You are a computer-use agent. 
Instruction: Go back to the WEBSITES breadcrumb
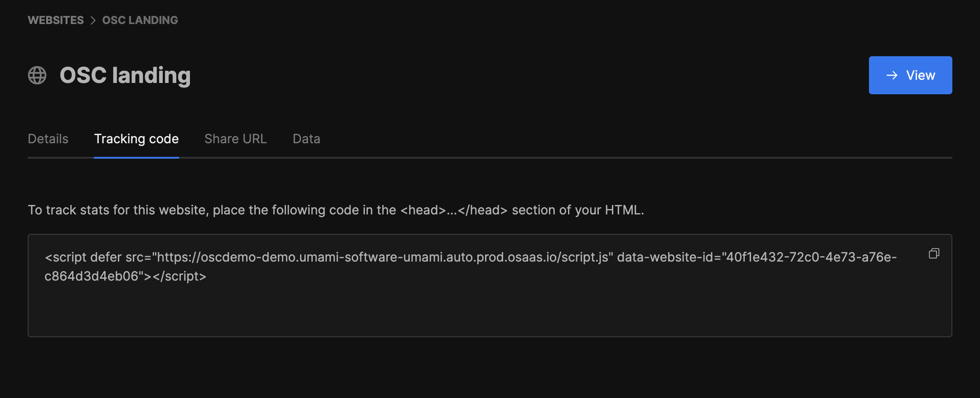tap(56, 20)
